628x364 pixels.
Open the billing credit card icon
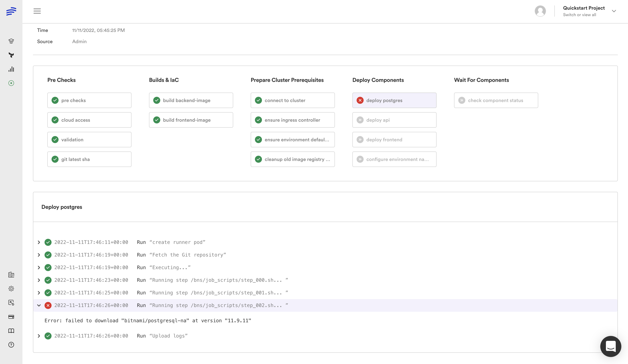click(x=11, y=317)
